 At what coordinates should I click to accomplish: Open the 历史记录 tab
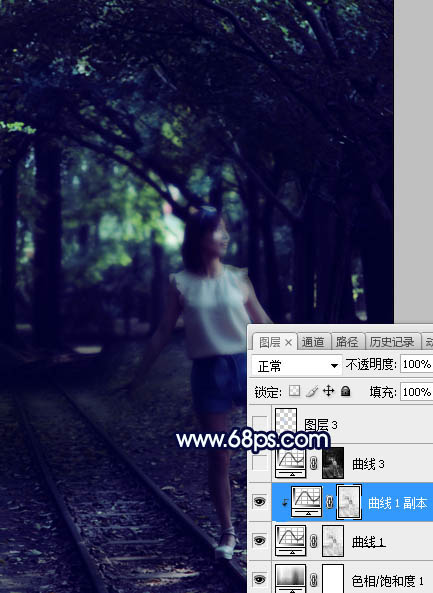coord(392,342)
